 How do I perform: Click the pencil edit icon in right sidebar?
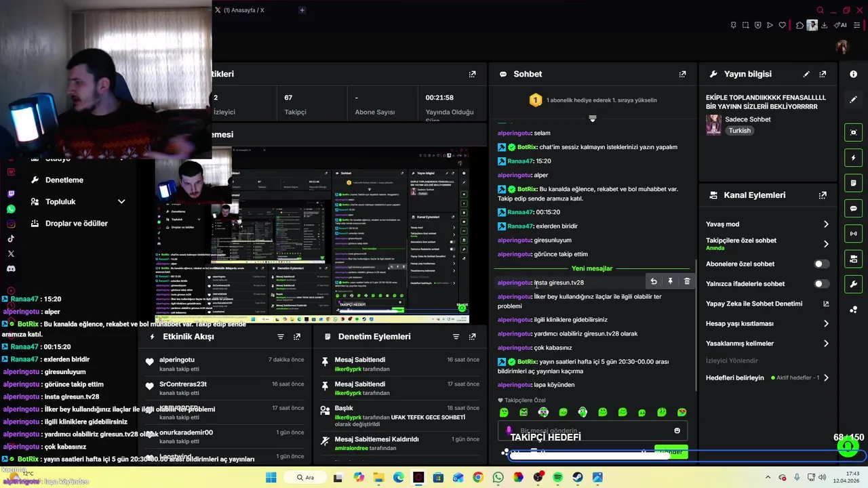[853, 100]
